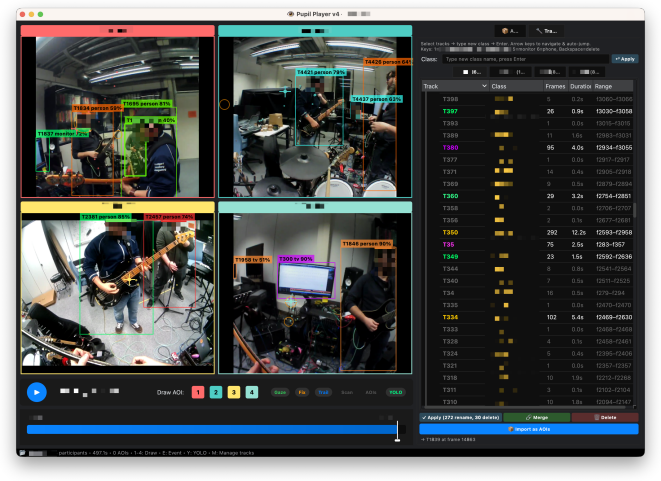The height and width of the screenshot is (481, 661).
Task: Click the track list vertical scrollbar
Action: (635, 209)
